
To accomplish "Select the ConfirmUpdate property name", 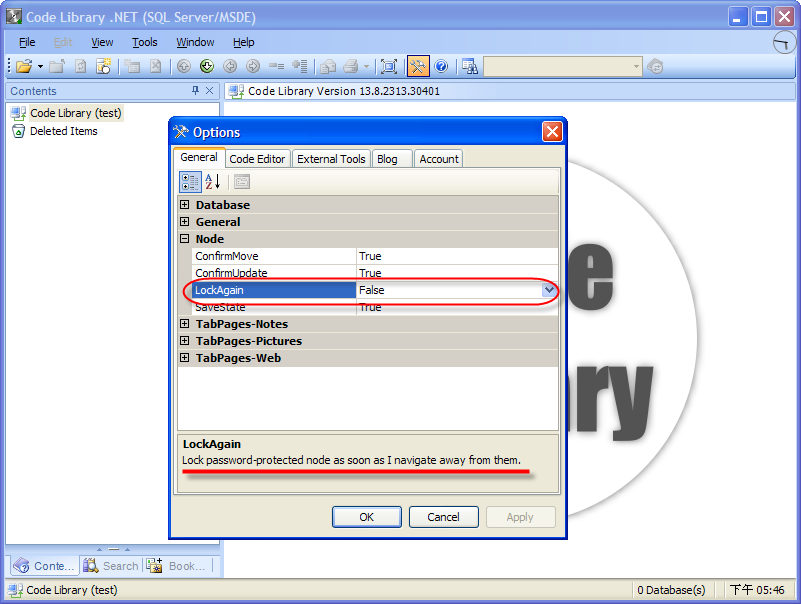I will pos(274,273).
